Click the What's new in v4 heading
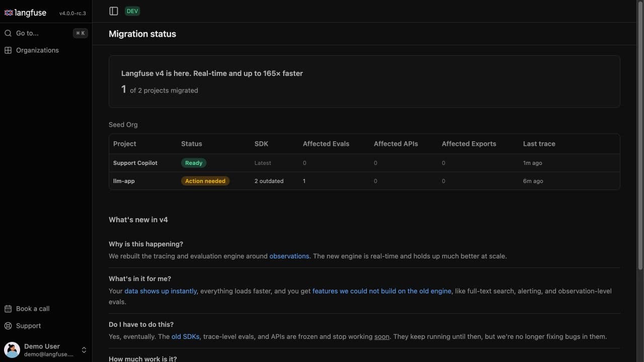This screenshot has width=644, height=362. coord(138,220)
